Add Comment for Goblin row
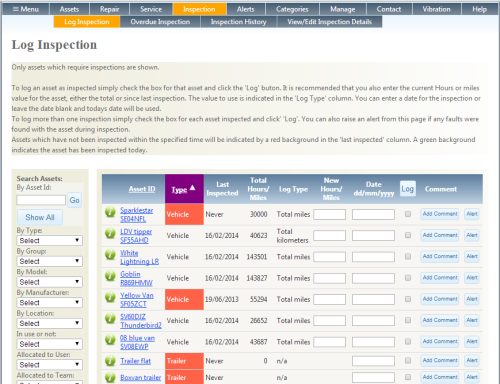This screenshot has width=500, height=384. click(x=440, y=278)
